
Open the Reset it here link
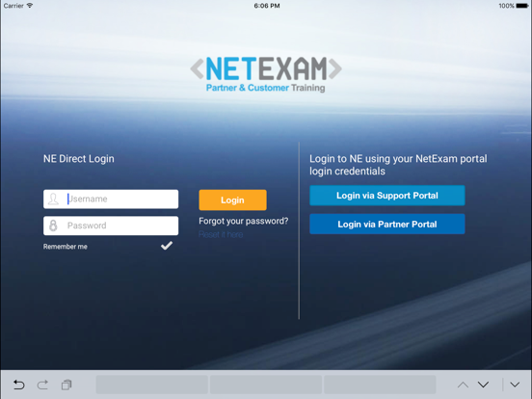(221, 234)
